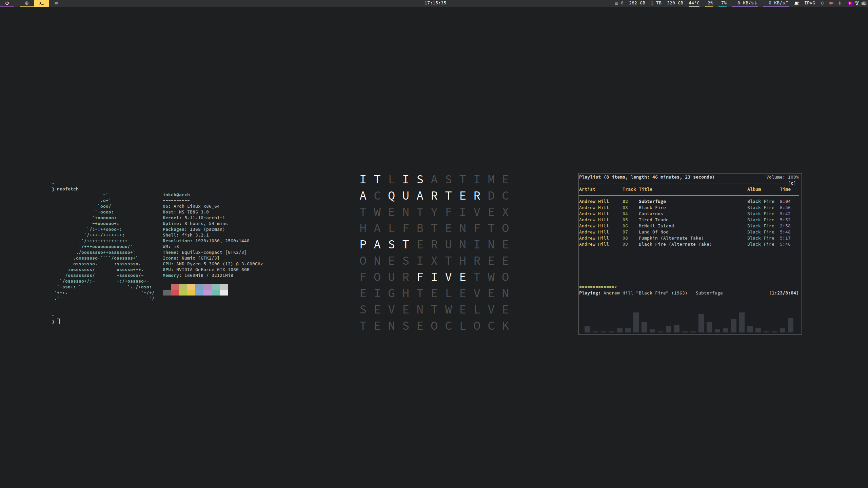Click the Volume: 100% indicator
Viewport: 868px width, 488px height.
(x=782, y=177)
